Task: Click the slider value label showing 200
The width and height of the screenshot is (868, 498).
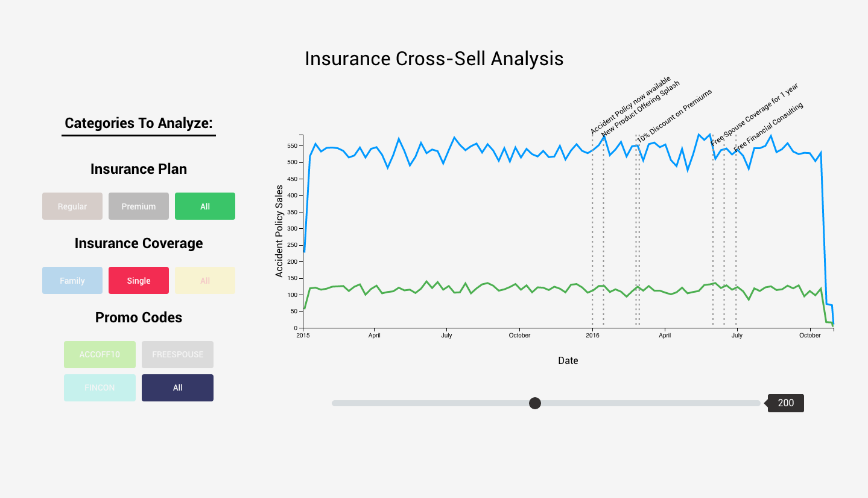Action: tap(785, 403)
